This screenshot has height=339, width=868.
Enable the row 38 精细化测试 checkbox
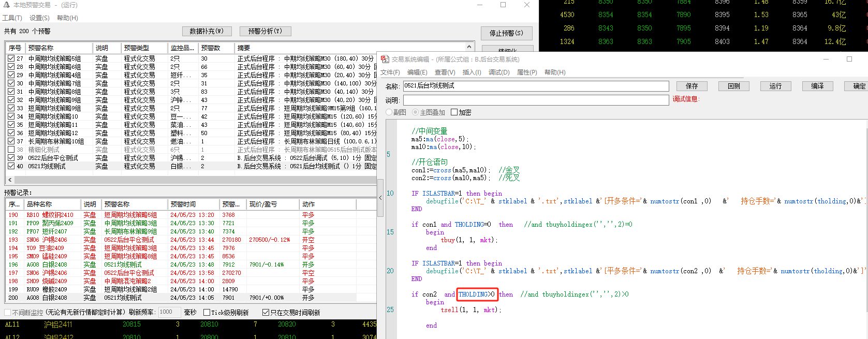pos(11,150)
